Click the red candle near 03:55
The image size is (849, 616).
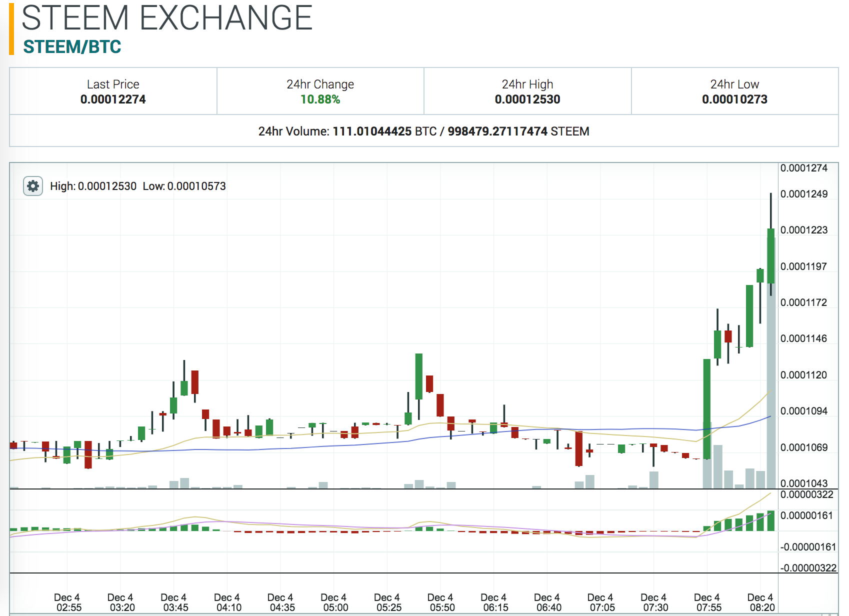click(195, 382)
